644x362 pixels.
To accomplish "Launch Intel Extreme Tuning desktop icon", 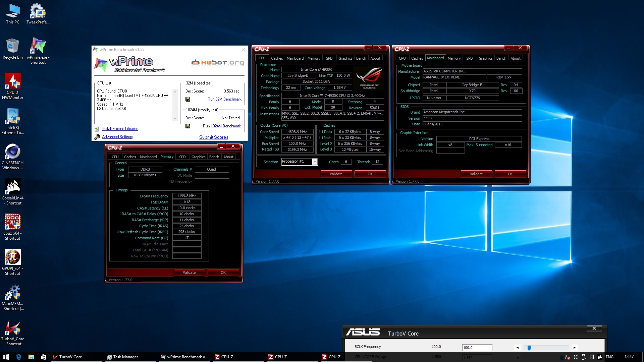I will pos(13,121).
